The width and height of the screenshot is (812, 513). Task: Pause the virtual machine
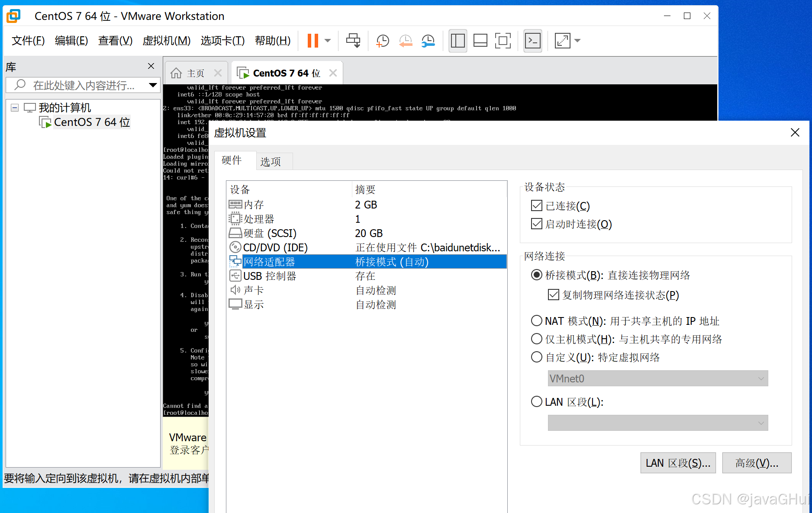313,41
